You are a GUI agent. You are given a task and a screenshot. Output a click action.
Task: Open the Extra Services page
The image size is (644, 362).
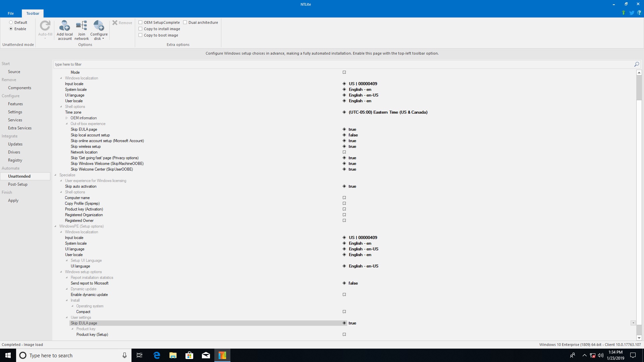click(20, 128)
